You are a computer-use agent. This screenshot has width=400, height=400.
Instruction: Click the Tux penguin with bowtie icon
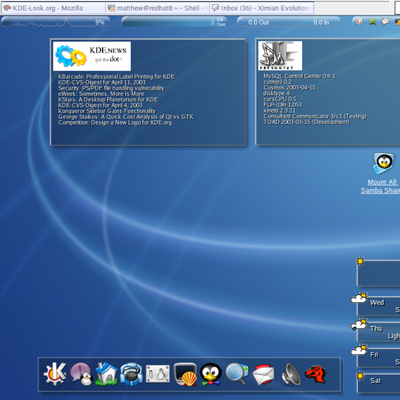pyautogui.click(x=211, y=374)
